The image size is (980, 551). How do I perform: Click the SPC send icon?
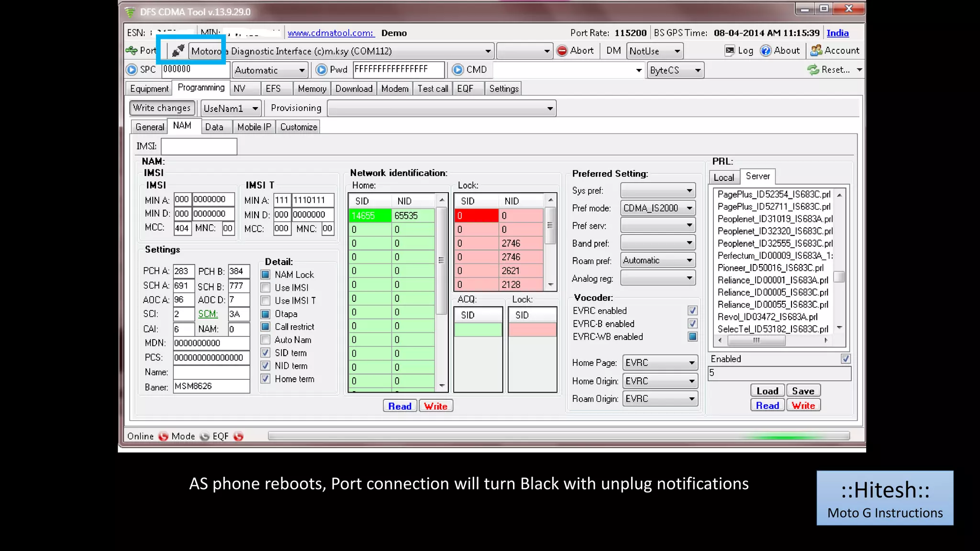[x=132, y=70]
